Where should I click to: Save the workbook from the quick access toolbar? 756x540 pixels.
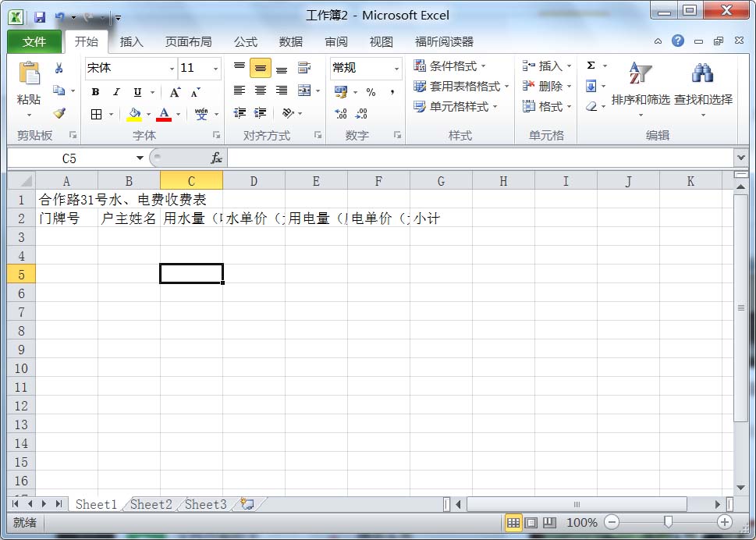(x=40, y=16)
